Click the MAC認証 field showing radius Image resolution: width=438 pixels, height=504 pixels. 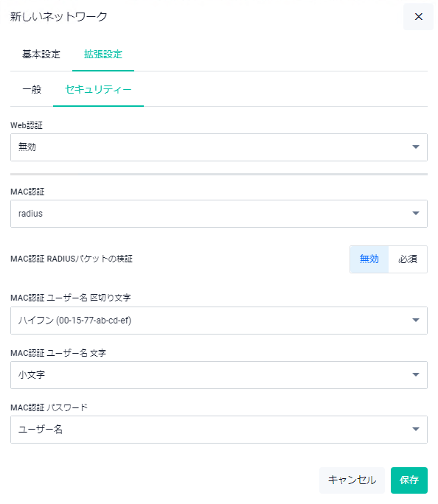click(219, 214)
